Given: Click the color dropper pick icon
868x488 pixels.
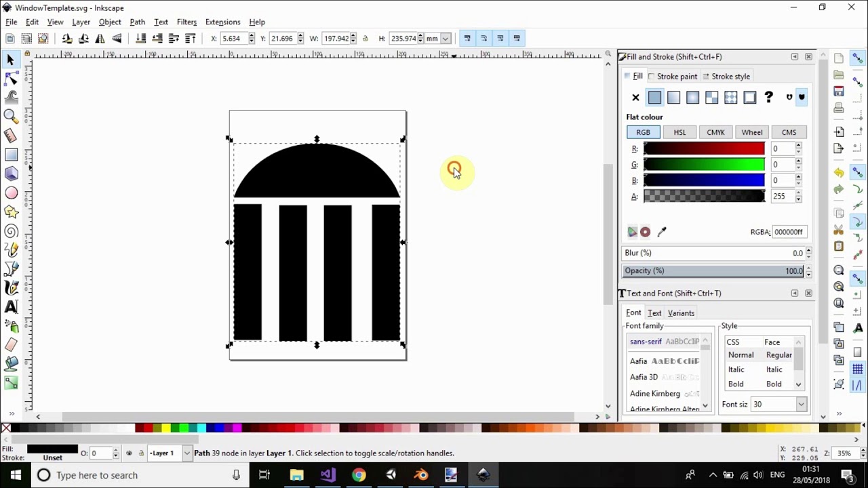Looking at the screenshot, I should (x=662, y=232).
